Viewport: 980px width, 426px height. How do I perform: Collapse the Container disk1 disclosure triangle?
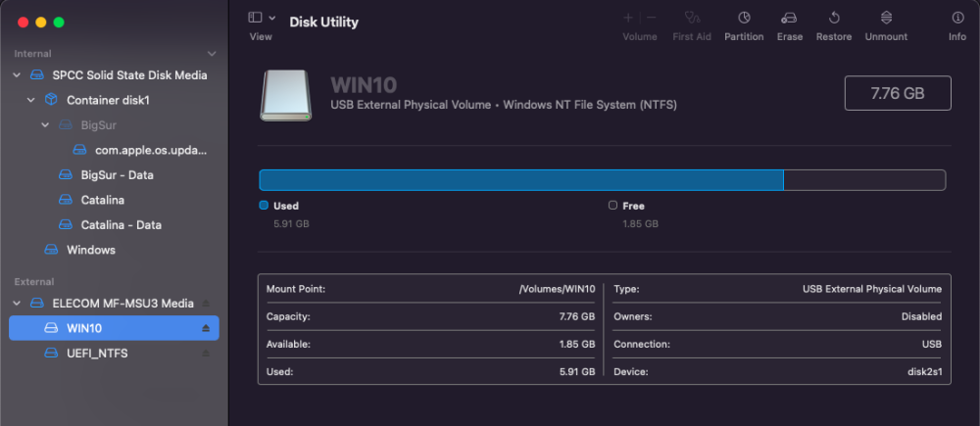(x=30, y=100)
